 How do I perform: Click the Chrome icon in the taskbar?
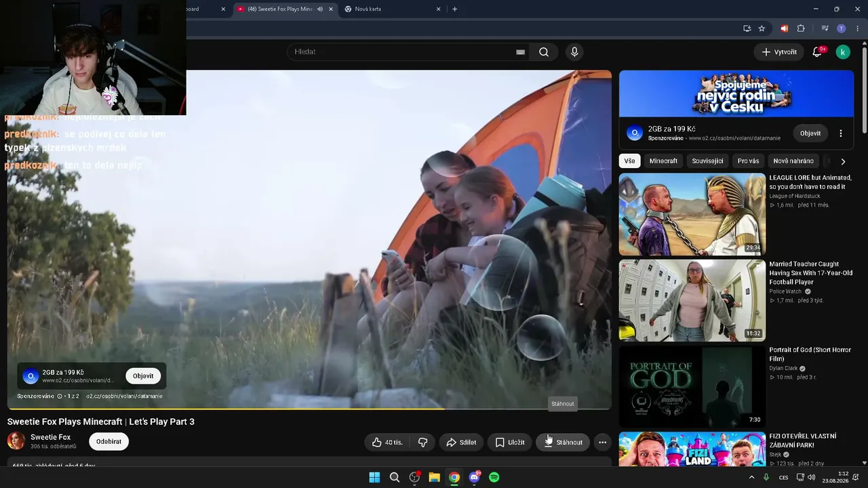click(x=454, y=477)
